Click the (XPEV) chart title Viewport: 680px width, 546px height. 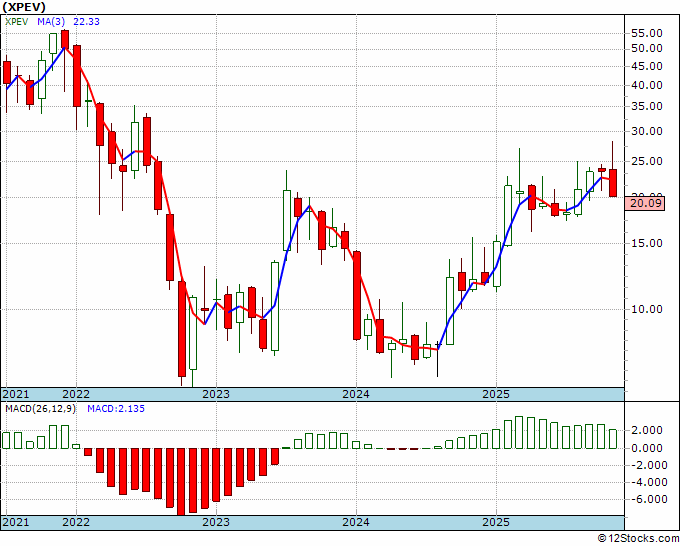pos(24,7)
